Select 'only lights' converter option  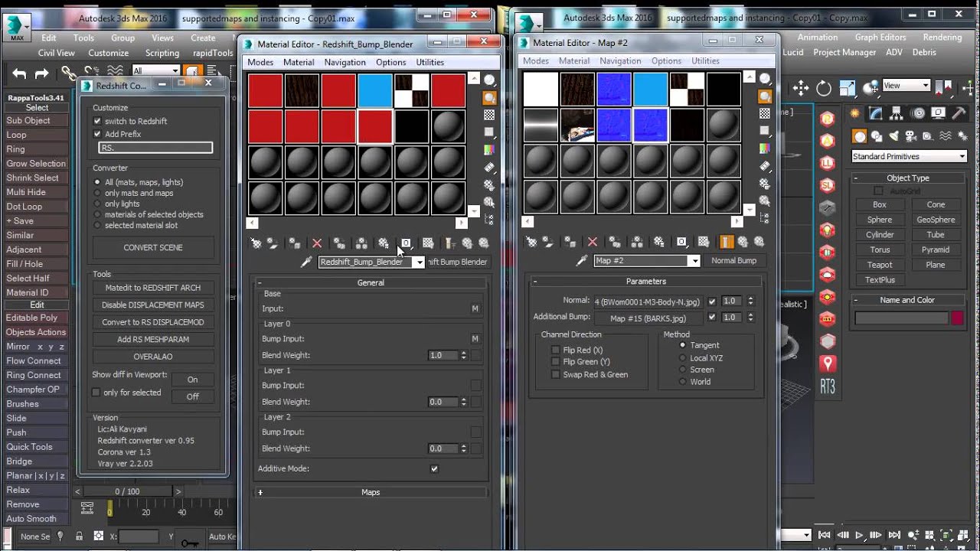(97, 204)
